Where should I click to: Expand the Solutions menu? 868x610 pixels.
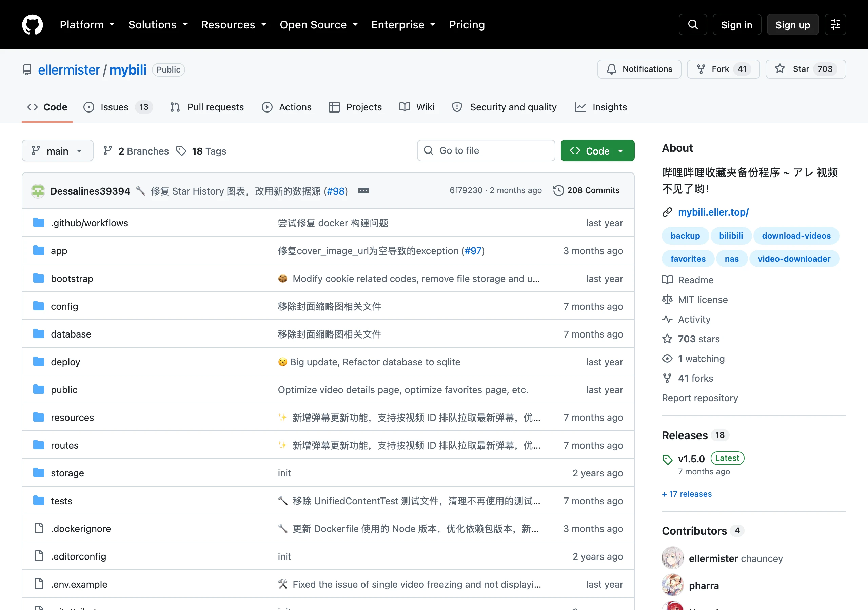158,24
